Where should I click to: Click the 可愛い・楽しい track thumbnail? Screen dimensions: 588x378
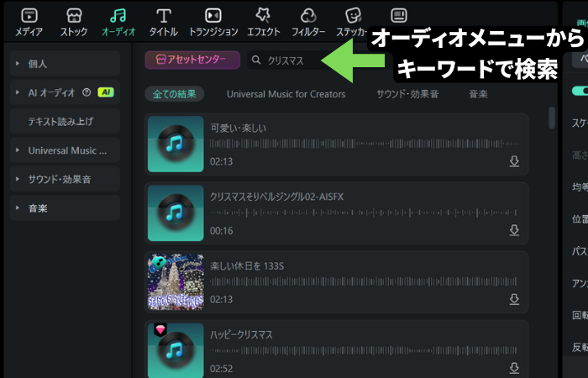pyautogui.click(x=176, y=144)
